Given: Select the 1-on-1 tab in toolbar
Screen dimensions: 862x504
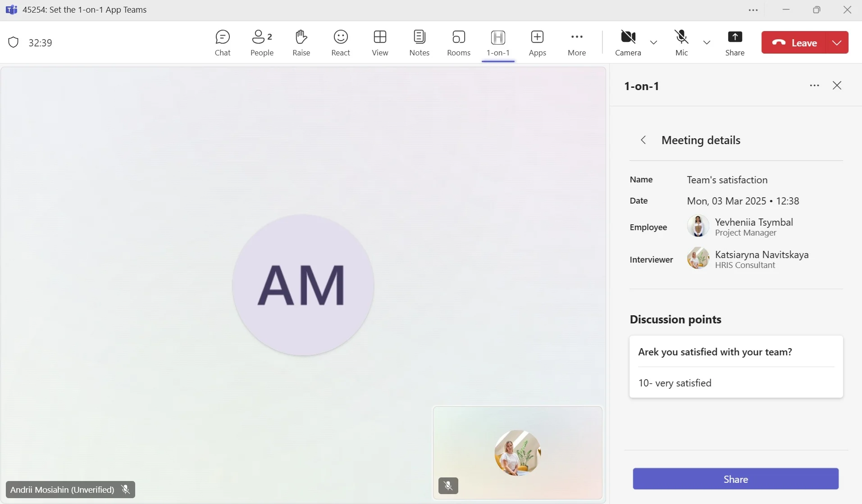Looking at the screenshot, I should tap(498, 43).
